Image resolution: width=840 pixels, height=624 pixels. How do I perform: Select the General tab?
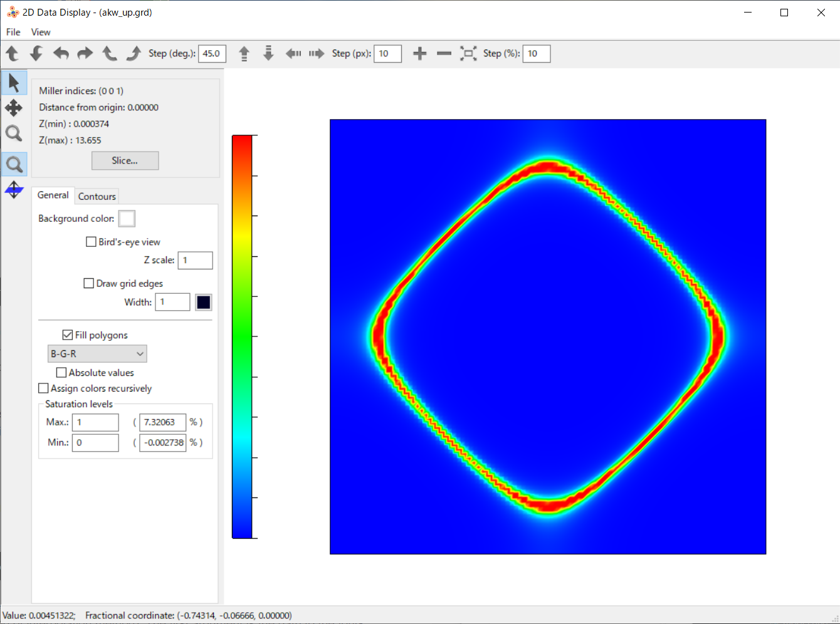[x=53, y=195]
